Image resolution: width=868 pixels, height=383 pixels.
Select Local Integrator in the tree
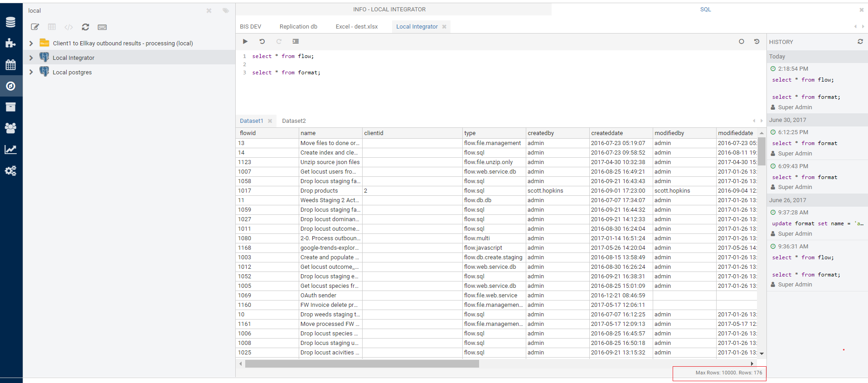[73, 58]
